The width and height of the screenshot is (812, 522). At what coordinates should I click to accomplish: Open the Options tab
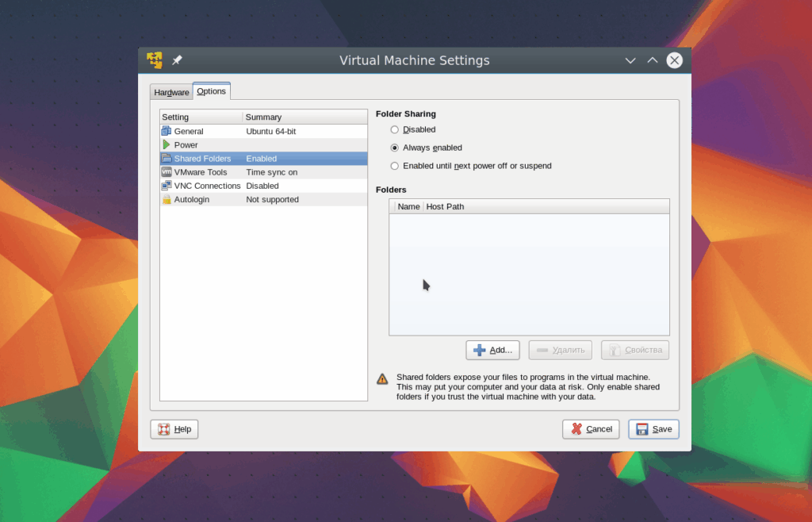(x=212, y=91)
